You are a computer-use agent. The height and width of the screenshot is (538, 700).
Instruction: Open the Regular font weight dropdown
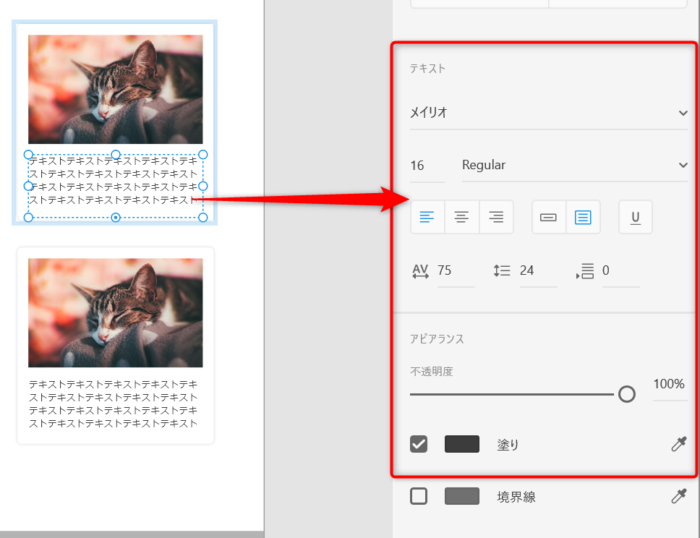tap(574, 165)
